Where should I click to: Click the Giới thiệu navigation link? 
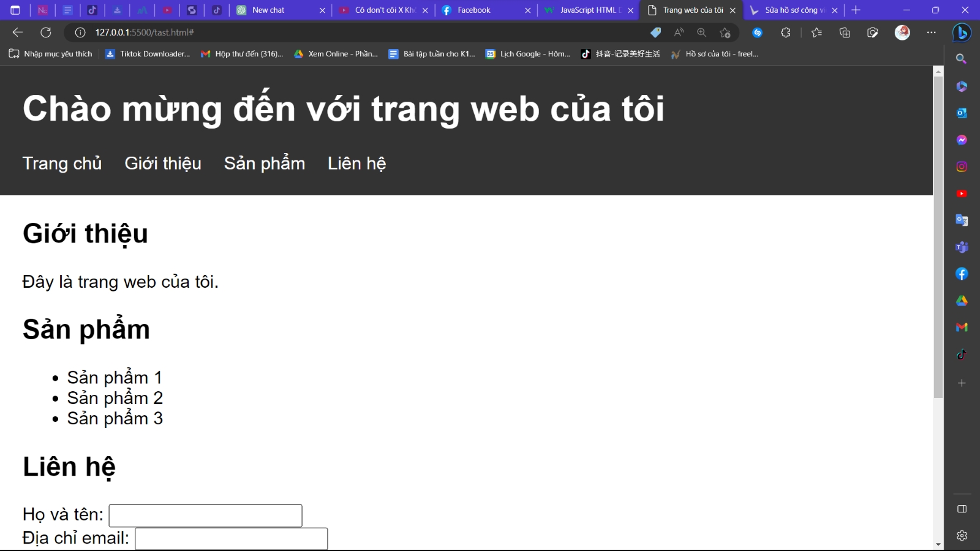click(x=163, y=163)
